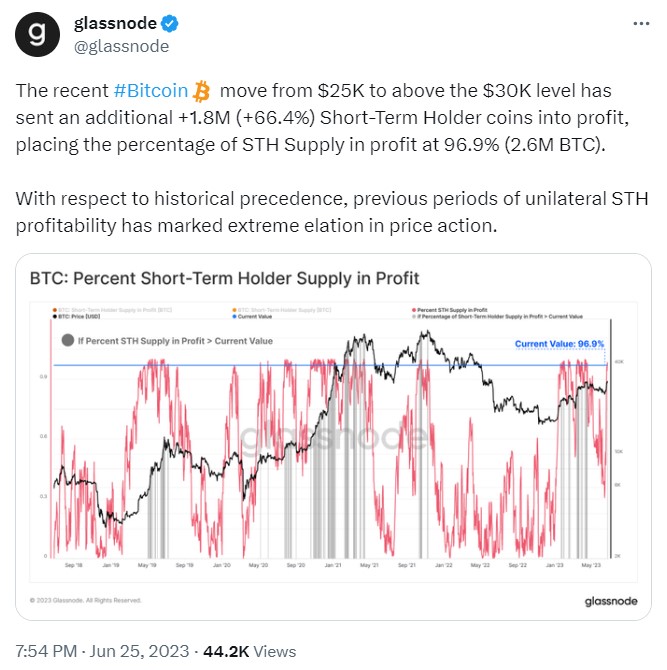Open the @glassnode handle link
Image resolution: width=667 pixels, height=670 pixels.
[121, 46]
